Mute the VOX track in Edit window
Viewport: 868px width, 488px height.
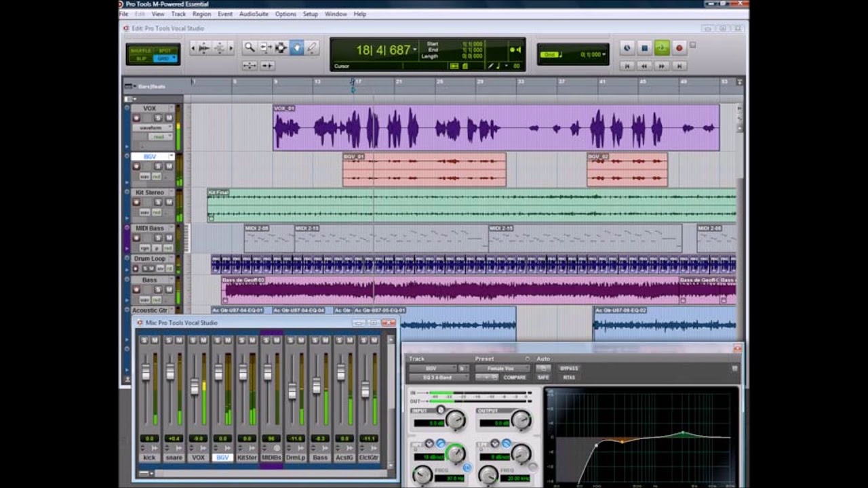click(x=169, y=118)
